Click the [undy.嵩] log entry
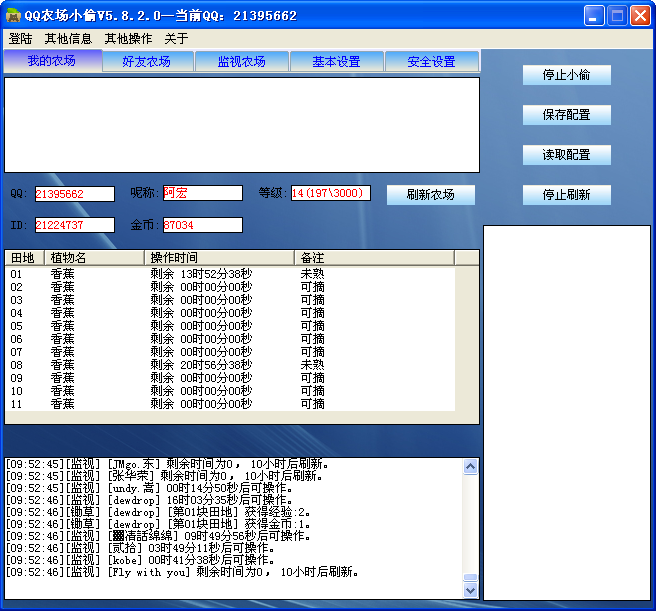 click(x=149, y=488)
